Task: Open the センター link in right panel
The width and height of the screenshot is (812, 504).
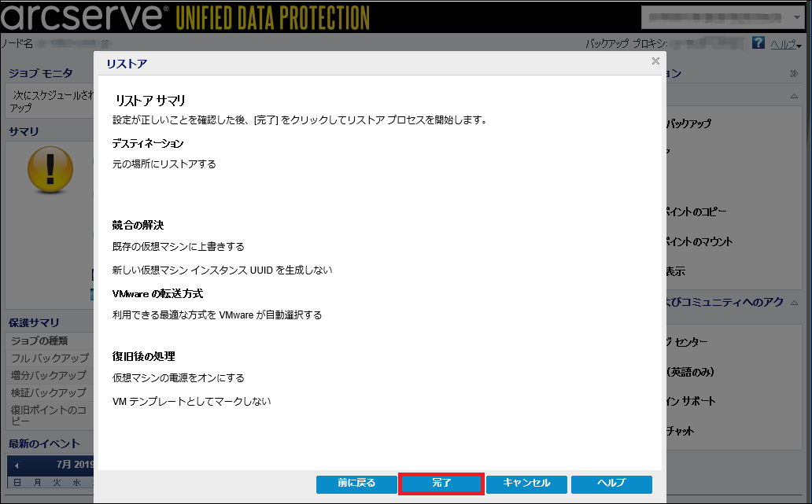Action: pyautogui.click(x=687, y=342)
